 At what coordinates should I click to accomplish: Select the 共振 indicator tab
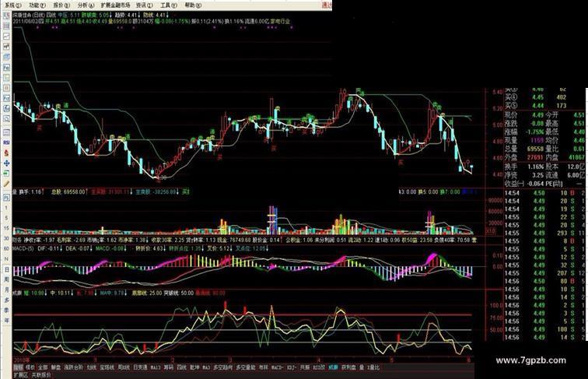[305, 367]
